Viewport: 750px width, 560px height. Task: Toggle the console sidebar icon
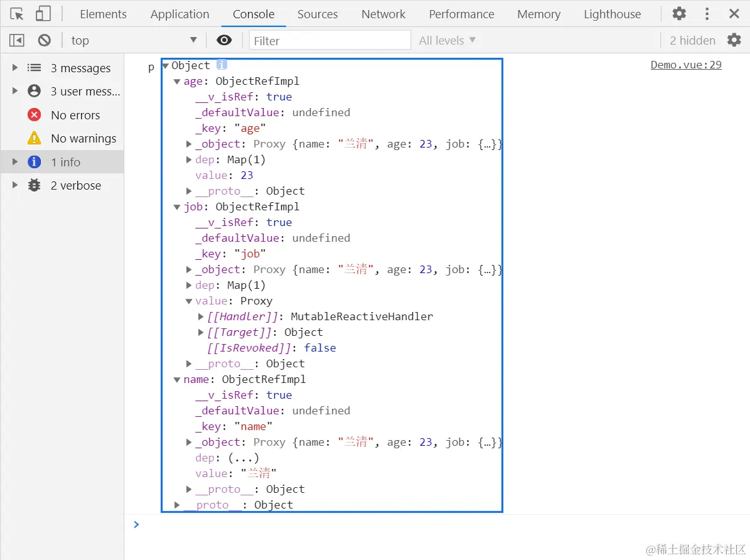click(x=17, y=40)
